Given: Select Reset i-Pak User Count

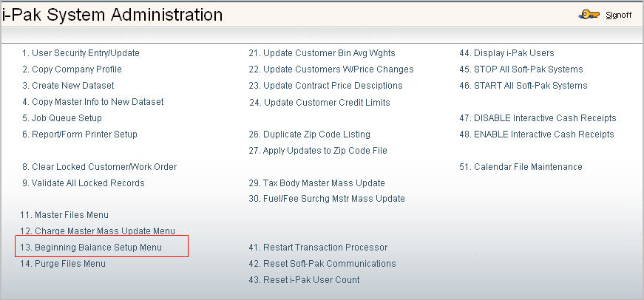Looking at the screenshot, I should [x=305, y=280].
